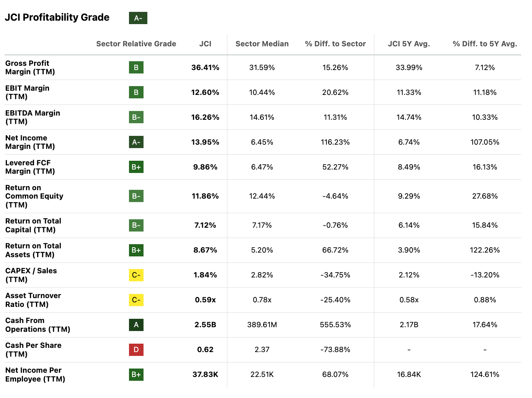Click the % Diff. to Sector column header

coord(335,44)
